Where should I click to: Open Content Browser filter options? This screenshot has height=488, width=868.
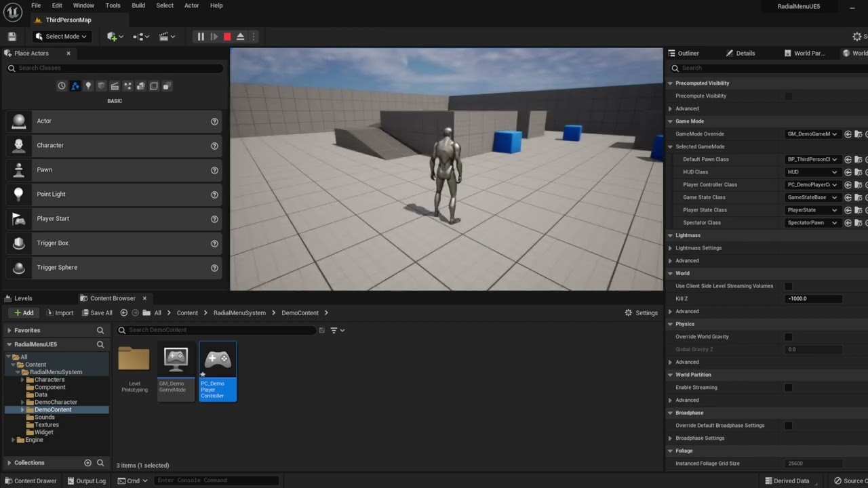click(x=337, y=331)
